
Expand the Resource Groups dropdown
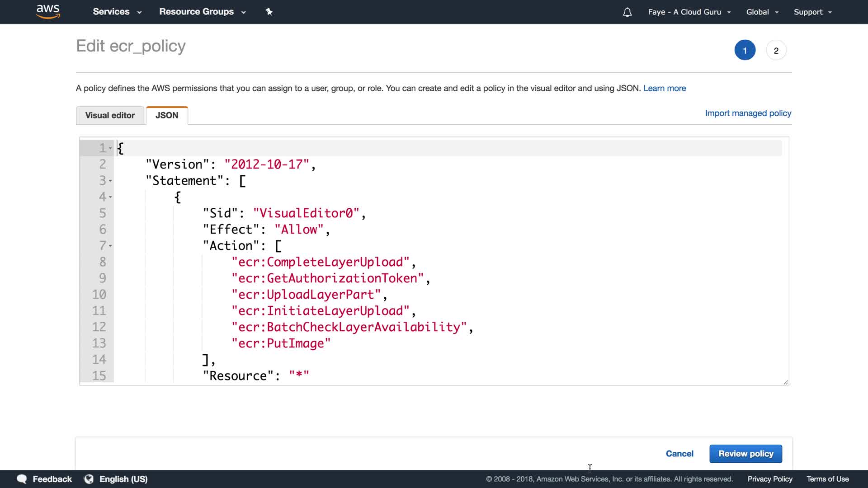pyautogui.click(x=202, y=12)
